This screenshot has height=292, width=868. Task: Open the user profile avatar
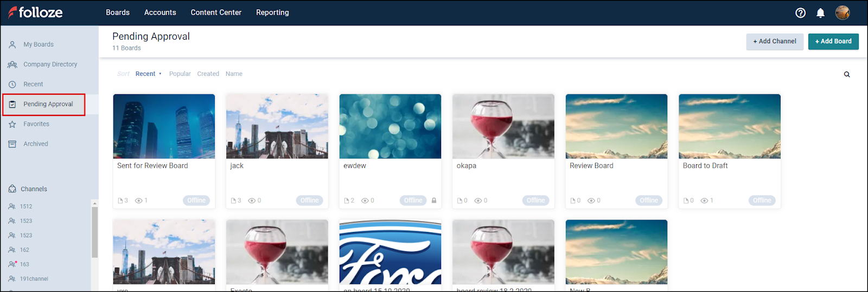coord(843,12)
